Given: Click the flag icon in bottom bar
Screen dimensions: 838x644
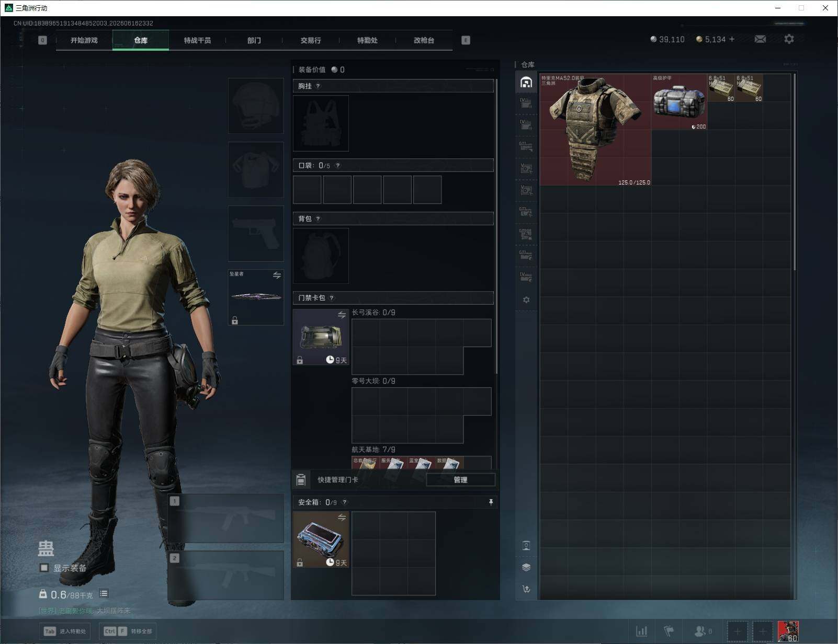Looking at the screenshot, I should (x=669, y=631).
